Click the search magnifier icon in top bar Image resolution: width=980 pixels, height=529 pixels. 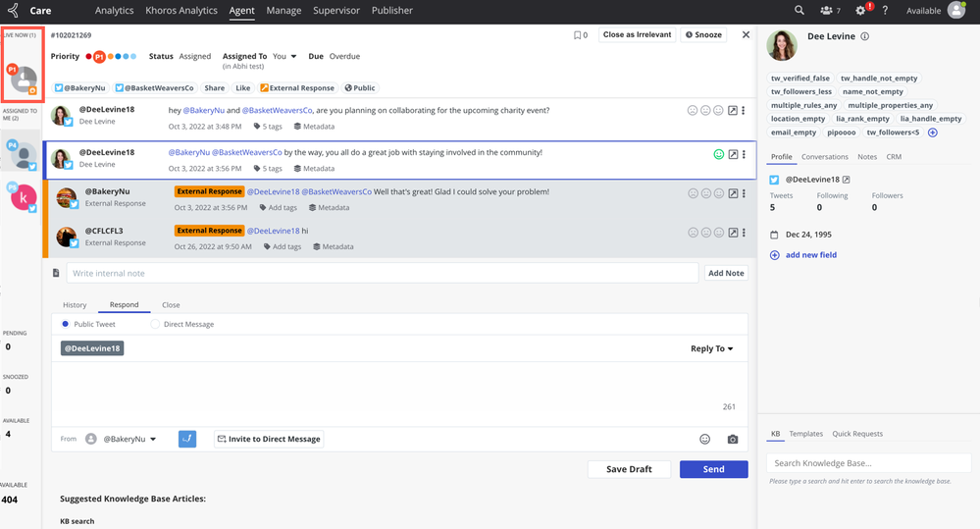pos(799,11)
